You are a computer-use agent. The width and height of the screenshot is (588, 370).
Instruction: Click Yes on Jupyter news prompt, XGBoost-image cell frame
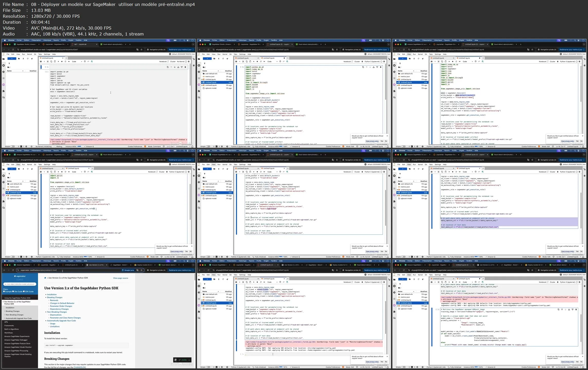577,362
